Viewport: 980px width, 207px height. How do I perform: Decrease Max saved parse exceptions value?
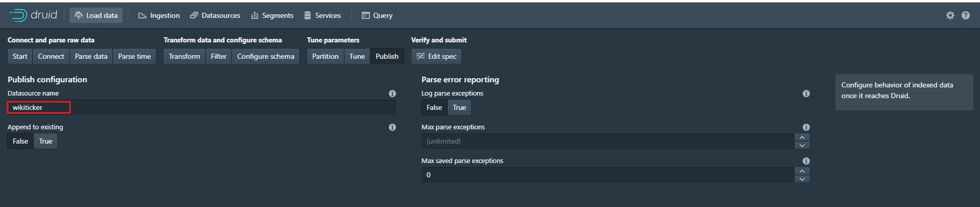point(802,179)
